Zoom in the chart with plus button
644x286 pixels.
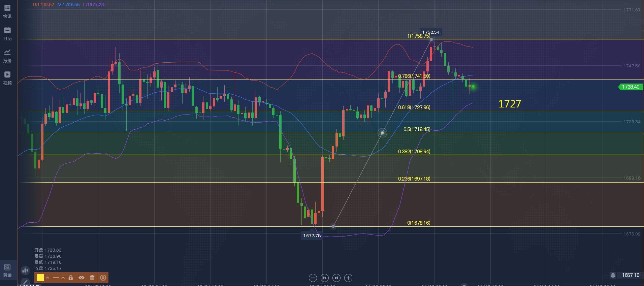click(348, 278)
